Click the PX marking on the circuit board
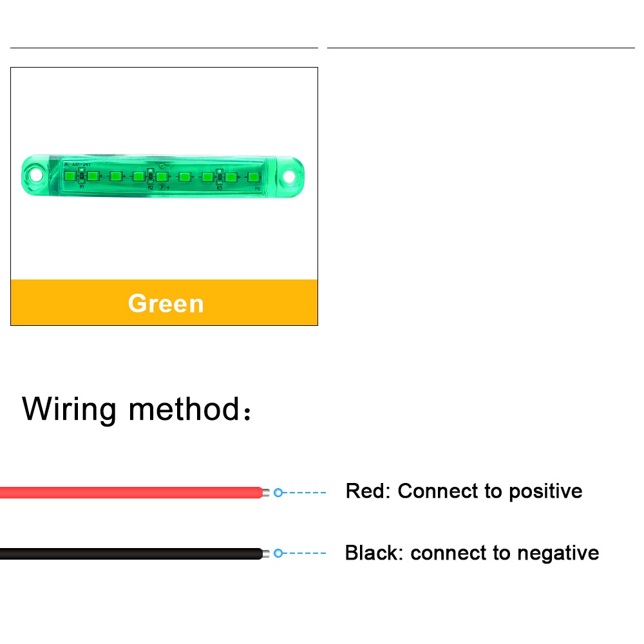 pos(257,188)
